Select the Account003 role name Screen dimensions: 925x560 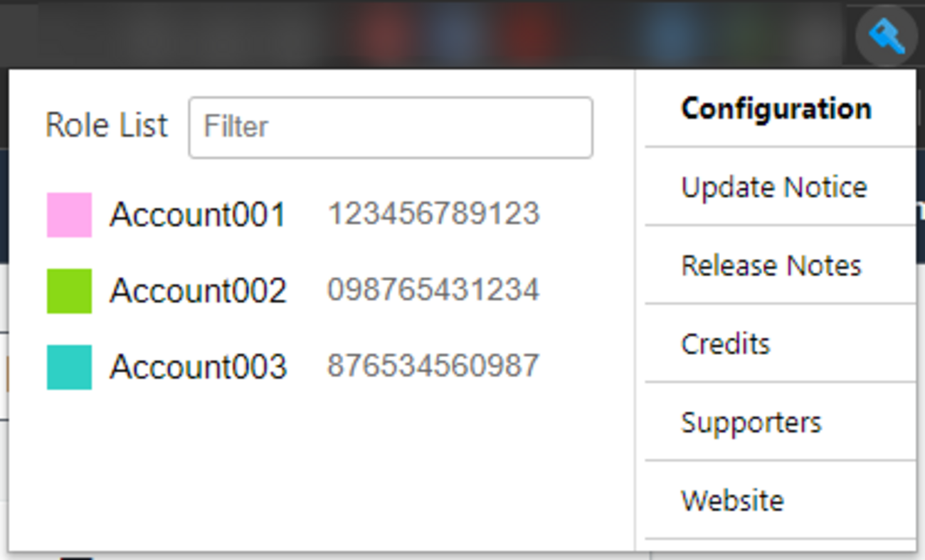tap(197, 367)
